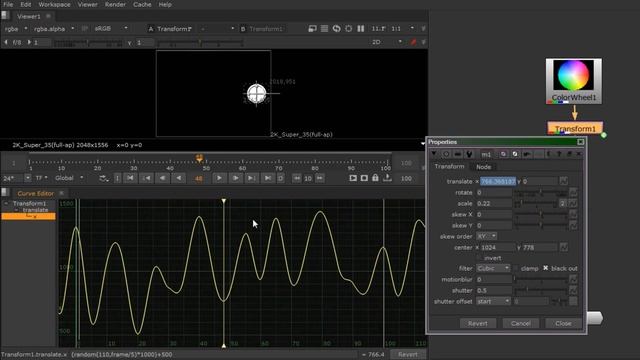The height and width of the screenshot is (360, 640).
Task: Disable the black out checkbox
Action: (x=546, y=268)
